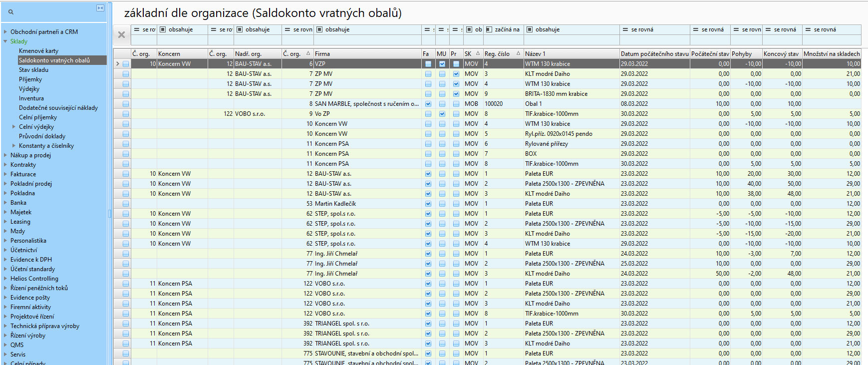Click the sort arrow in the SK column header

click(x=478, y=53)
